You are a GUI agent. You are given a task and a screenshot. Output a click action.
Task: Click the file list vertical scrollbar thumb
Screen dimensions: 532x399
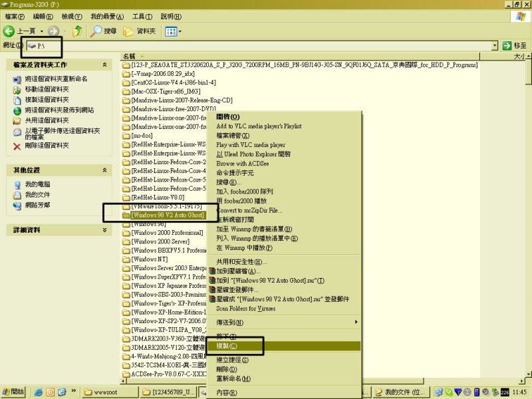[x=528, y=72]
